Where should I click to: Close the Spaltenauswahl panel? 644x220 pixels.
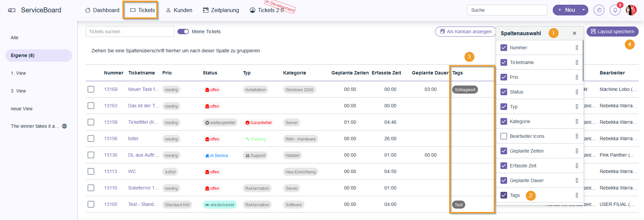coord(574,33)
